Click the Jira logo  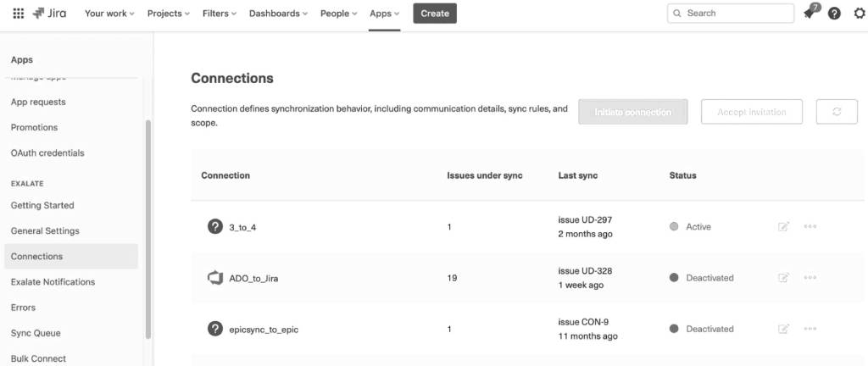tap(49, 14)
